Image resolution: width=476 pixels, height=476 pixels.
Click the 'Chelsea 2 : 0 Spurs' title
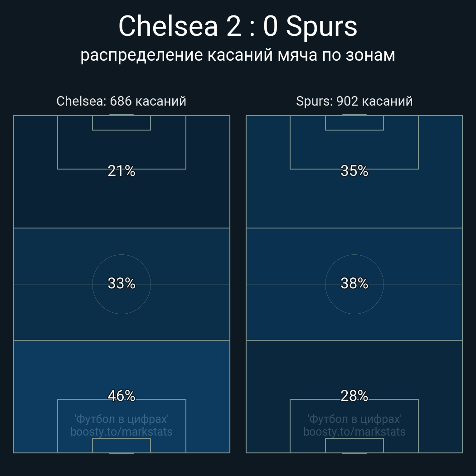pos(238,26)
